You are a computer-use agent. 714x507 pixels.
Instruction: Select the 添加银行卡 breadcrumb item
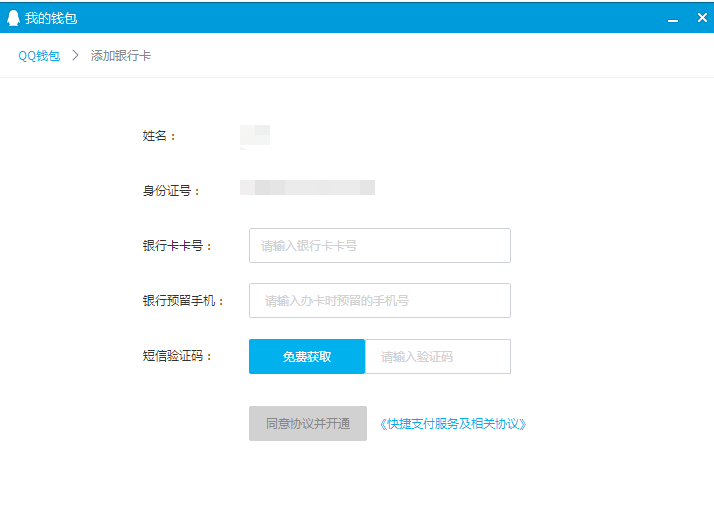tap(120, 56)
